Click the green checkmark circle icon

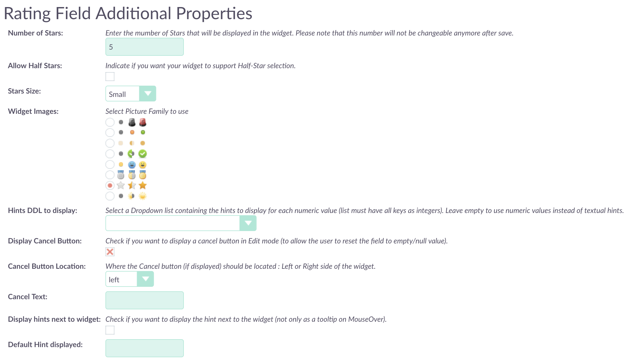[x=143, y=154]
